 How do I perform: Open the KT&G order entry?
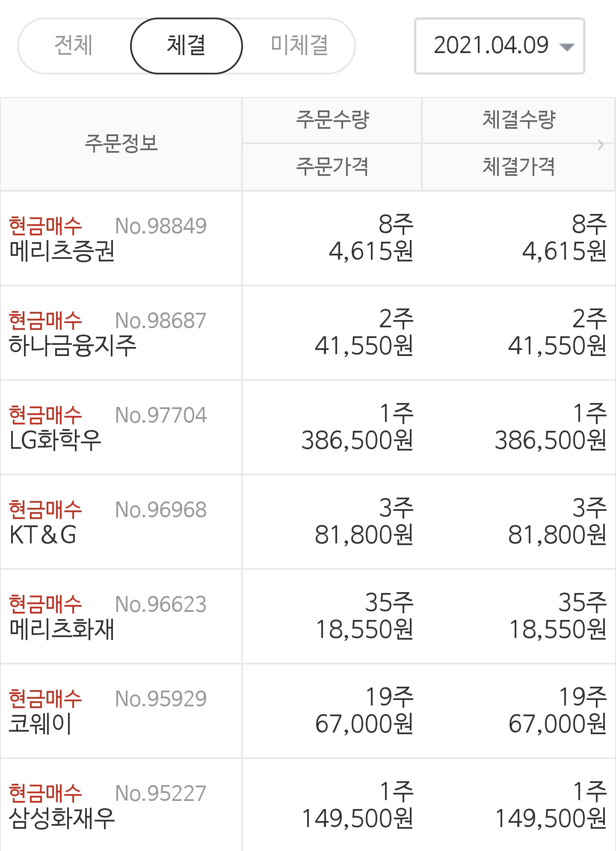tap(308, 522)
